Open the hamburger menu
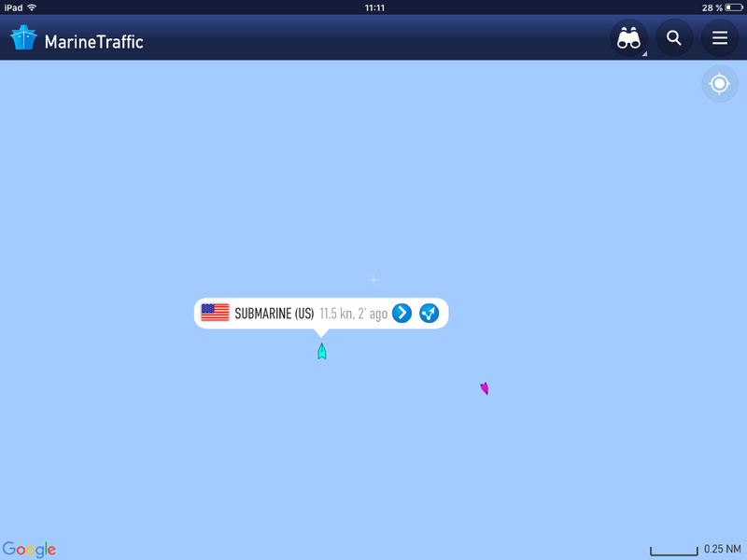Screen dimensions: 747x560 pyautogui.click(x=719, y=38)
